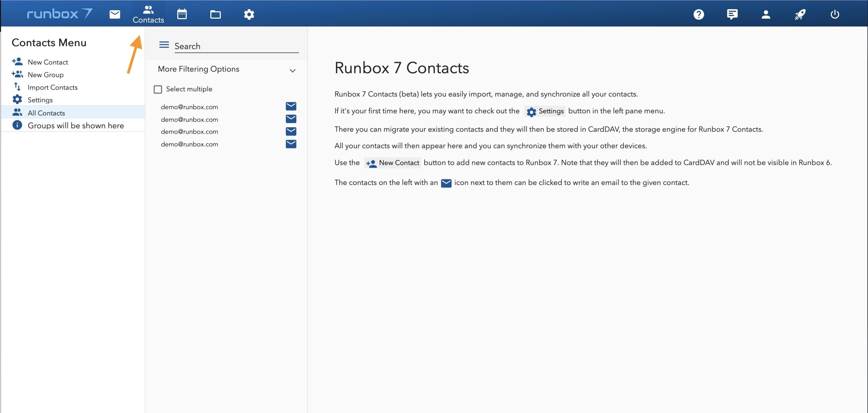This screenshot has width=868, height=413.
Task: Click the inline Settings button in help text
Action: click(545, 111)
